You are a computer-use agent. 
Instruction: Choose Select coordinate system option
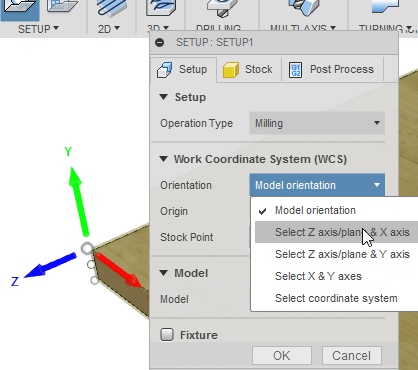pos(336,298)
